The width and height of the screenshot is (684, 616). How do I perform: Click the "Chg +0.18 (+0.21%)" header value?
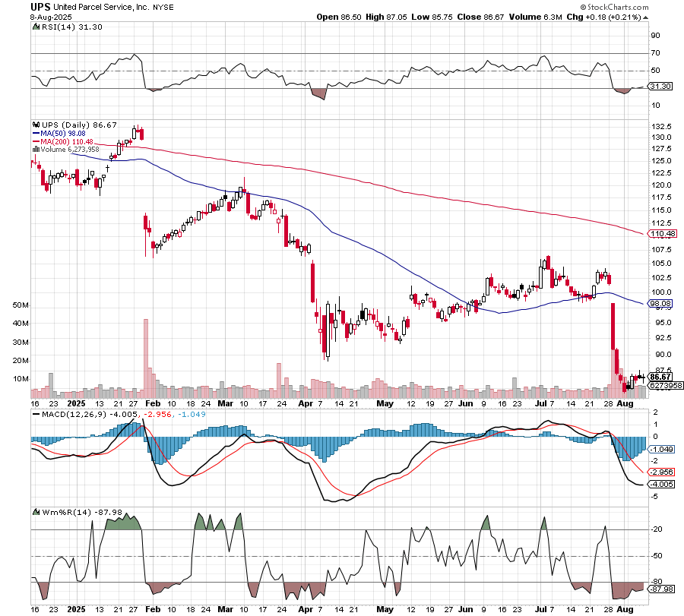(603, 17)
